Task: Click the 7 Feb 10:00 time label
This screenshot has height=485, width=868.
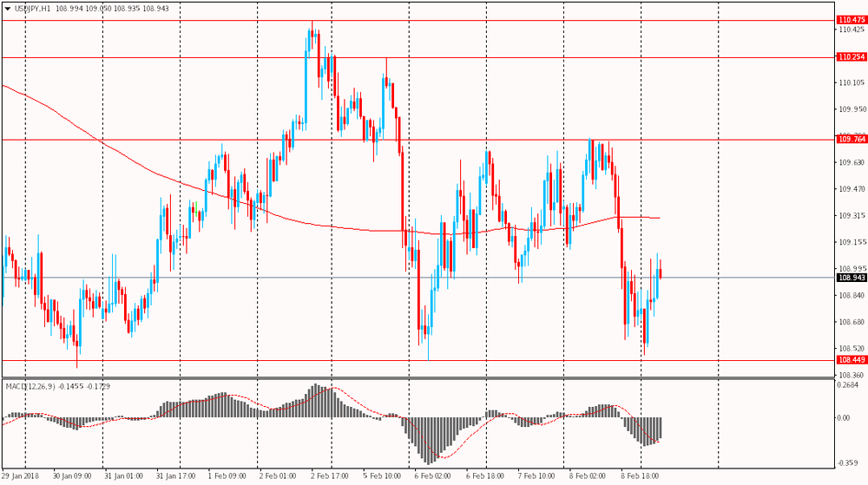Action: (x=536, y=476)
